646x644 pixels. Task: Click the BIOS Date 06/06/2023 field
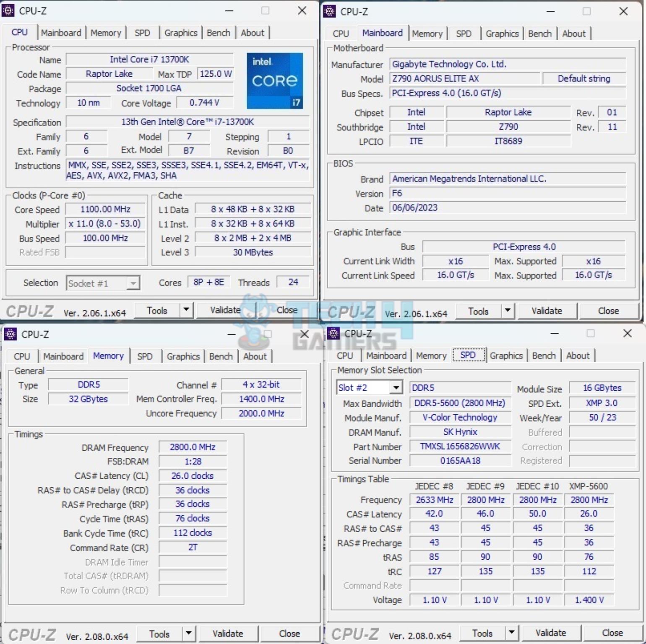(x=508, y=208)
